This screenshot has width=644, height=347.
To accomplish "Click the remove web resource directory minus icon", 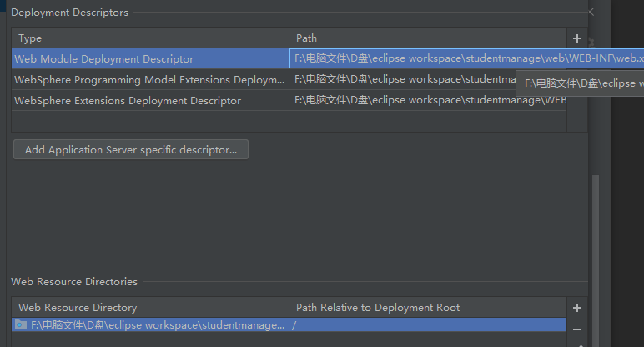I will 576,329.
